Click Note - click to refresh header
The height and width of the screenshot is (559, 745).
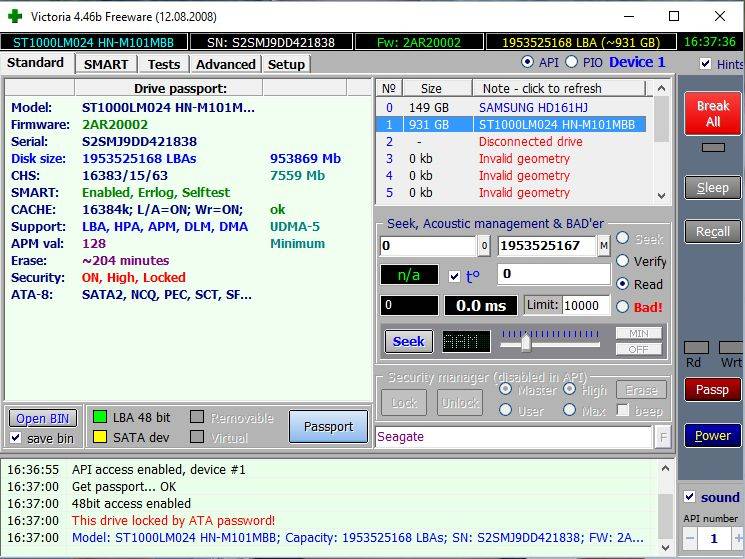point(559,88)
